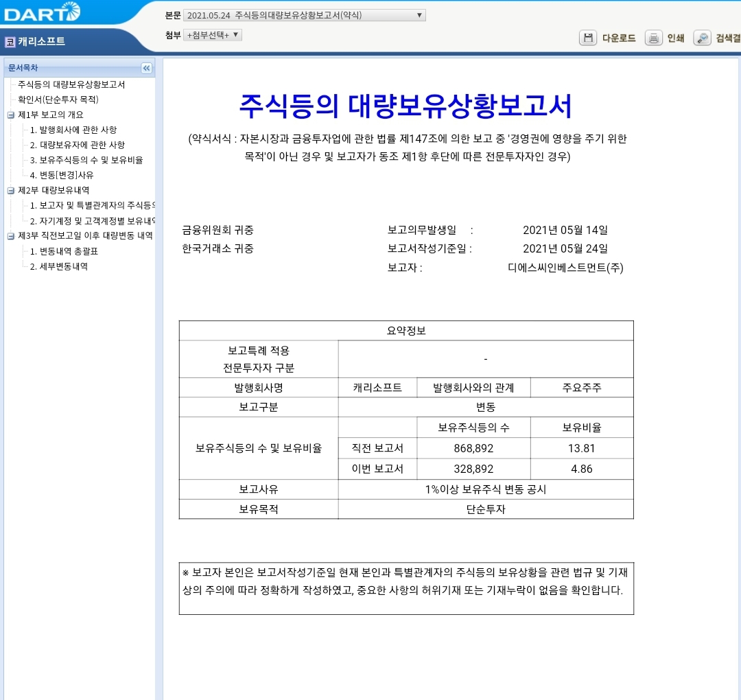
Task: Go to 2. 자기계정 및 고객계정별 보유내역
Action: (92, 221)
